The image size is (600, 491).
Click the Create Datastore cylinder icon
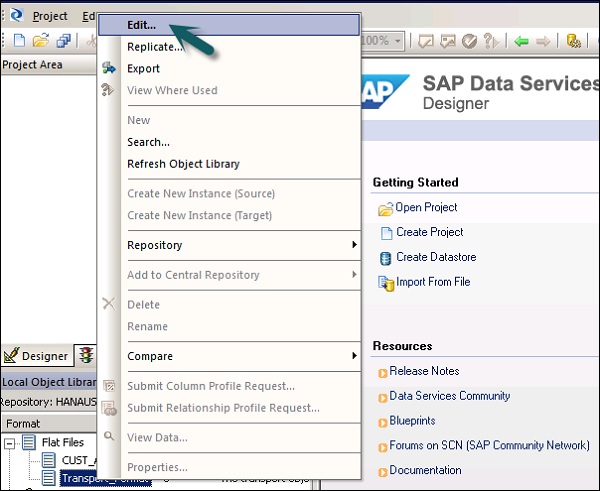(385, 258)
